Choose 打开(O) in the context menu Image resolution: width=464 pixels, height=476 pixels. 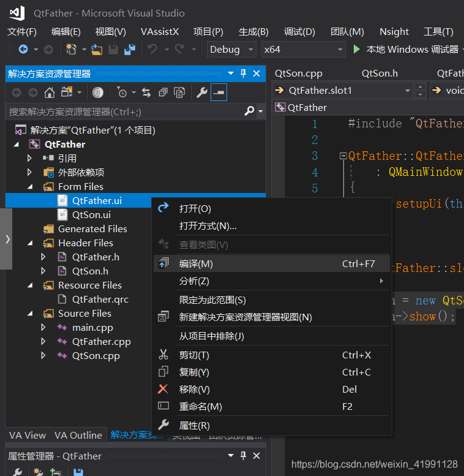(272, 209)
